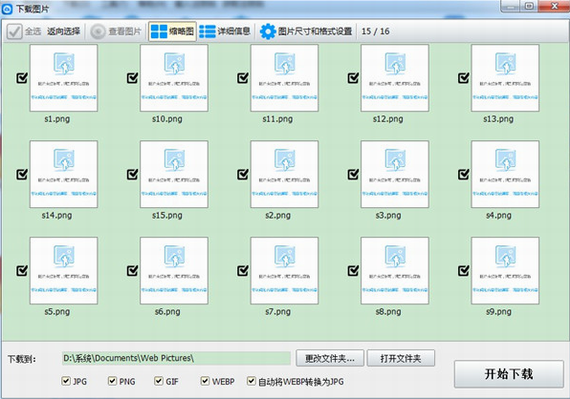Toggle the PNG format checkbox
Image resolution: width=570 pixels, height=399 pixels.
(112, 381)
